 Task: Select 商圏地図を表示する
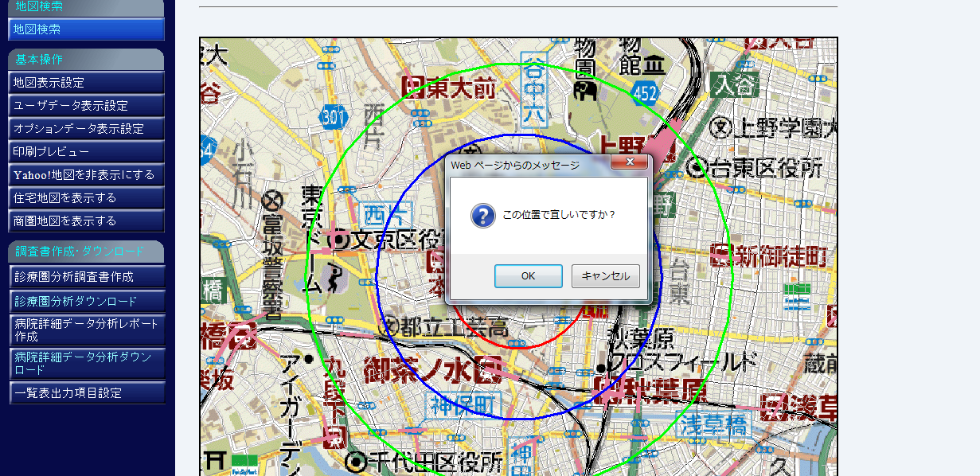(86, 220)
